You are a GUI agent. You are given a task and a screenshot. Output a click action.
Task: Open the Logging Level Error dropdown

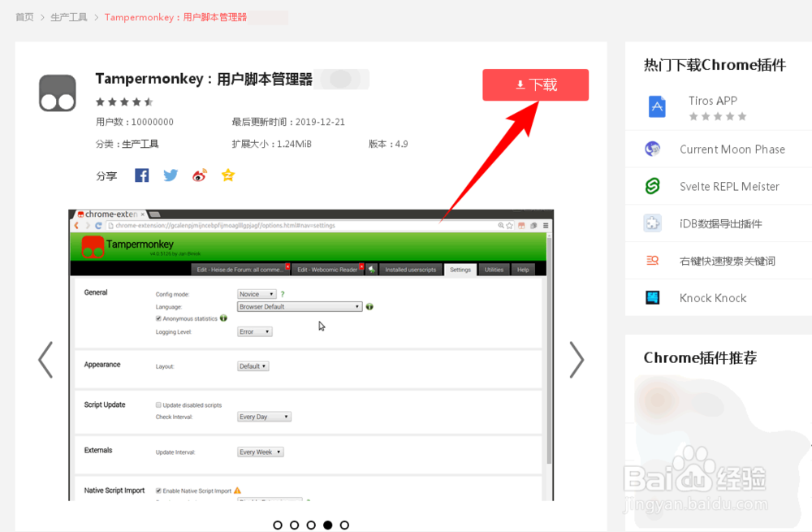[254, 331]
